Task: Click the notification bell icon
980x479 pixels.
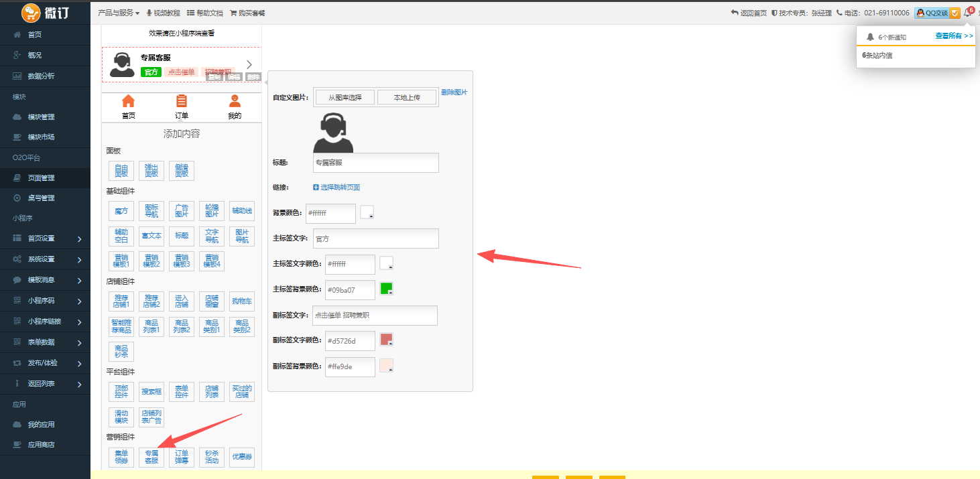Action: click(967, 13)
